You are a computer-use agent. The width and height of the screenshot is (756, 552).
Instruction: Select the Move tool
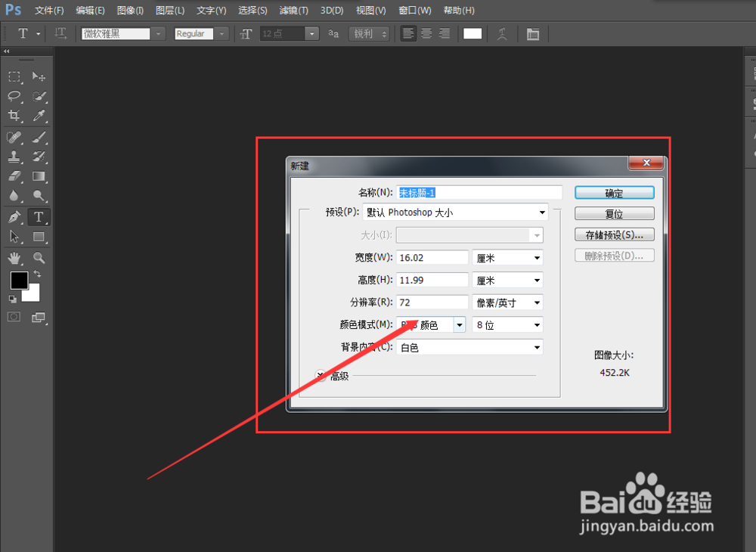[39, 76]
